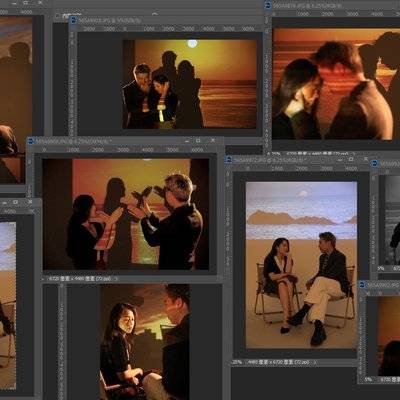Image resolution: width=400 pixels, height=400 pixels.
Task: Click Photoshop file icon of black-and-white photo window
Action: tap(375, 164)
